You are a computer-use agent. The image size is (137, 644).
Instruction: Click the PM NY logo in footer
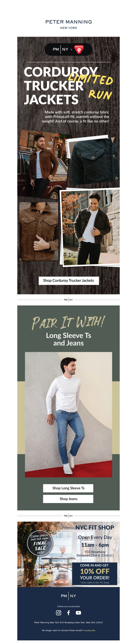[68, 596]
